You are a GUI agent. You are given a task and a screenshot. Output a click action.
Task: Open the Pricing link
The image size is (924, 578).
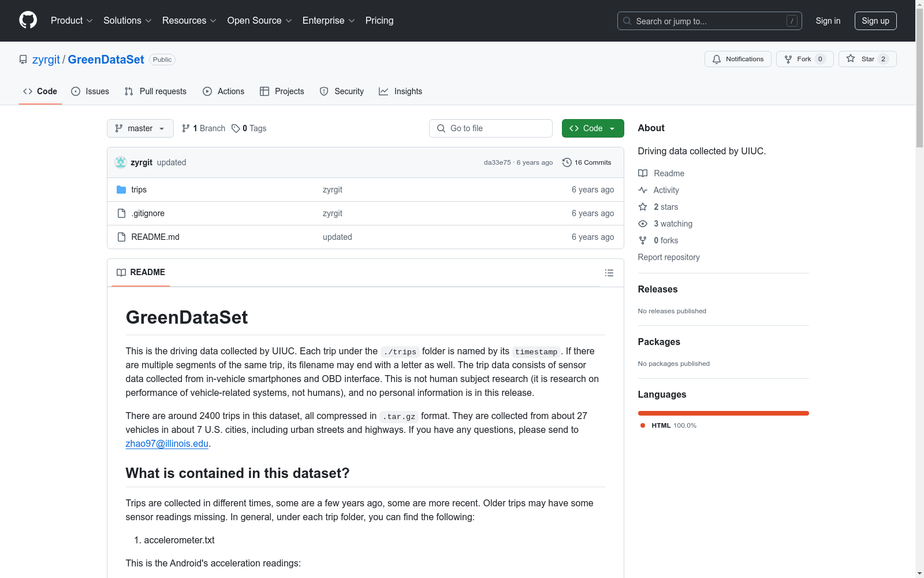click(x=379, y=21)
